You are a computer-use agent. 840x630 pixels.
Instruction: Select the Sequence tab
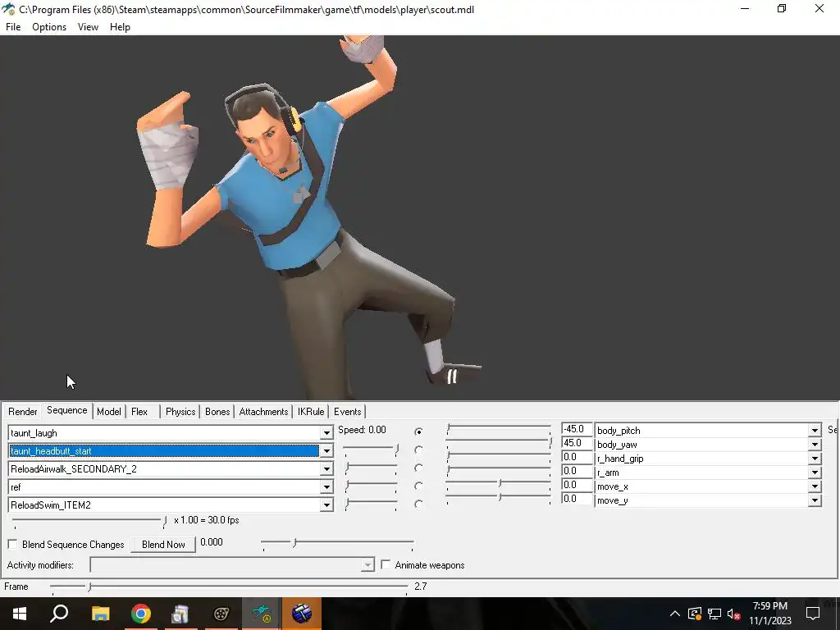click(67, 410)
